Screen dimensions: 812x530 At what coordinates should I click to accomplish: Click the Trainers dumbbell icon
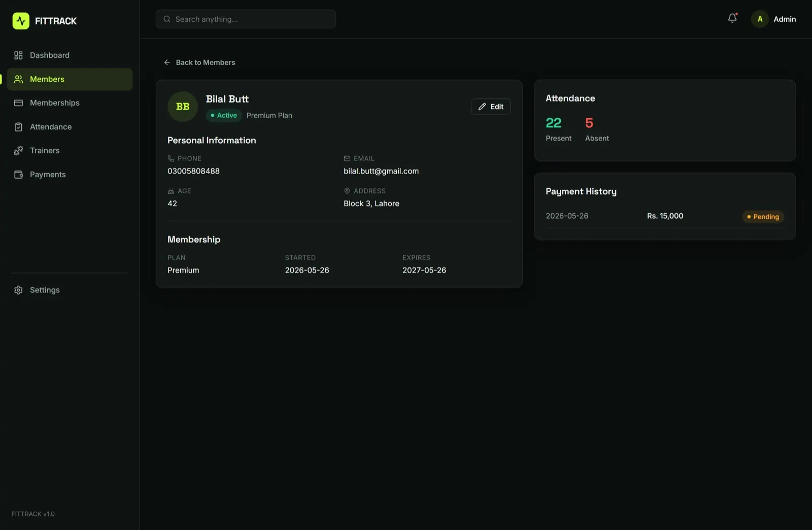pyautogui.click(x=18, y=151)
